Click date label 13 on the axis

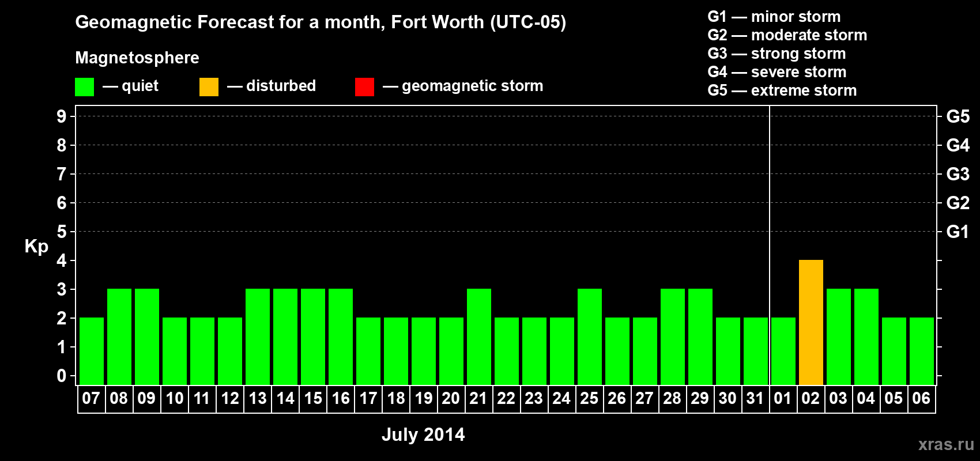tap(258, 398)
